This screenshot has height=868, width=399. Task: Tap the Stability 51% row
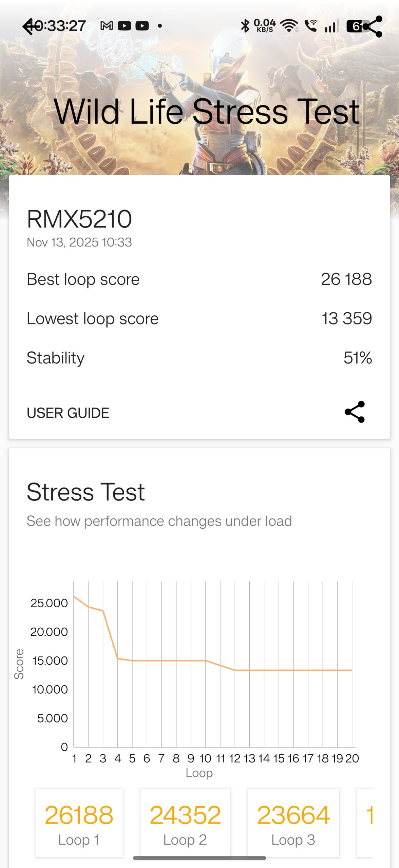coord(199,358)
